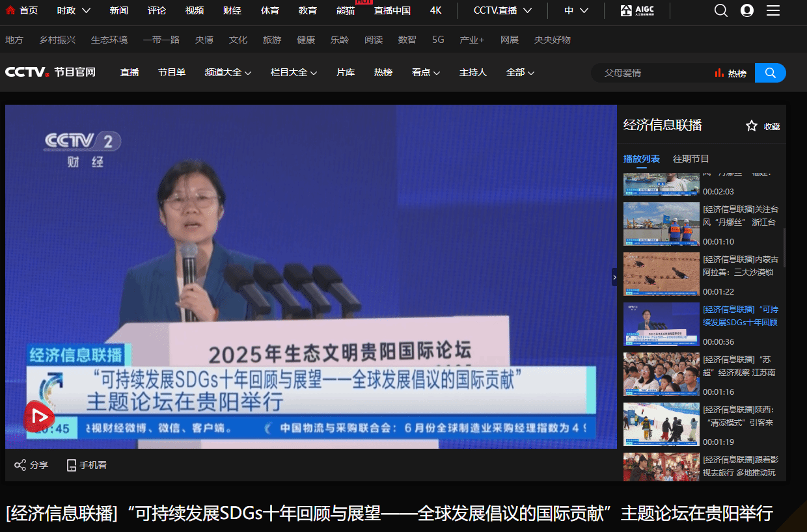
Task: Open the 乐龄 link
Action: 340,40
